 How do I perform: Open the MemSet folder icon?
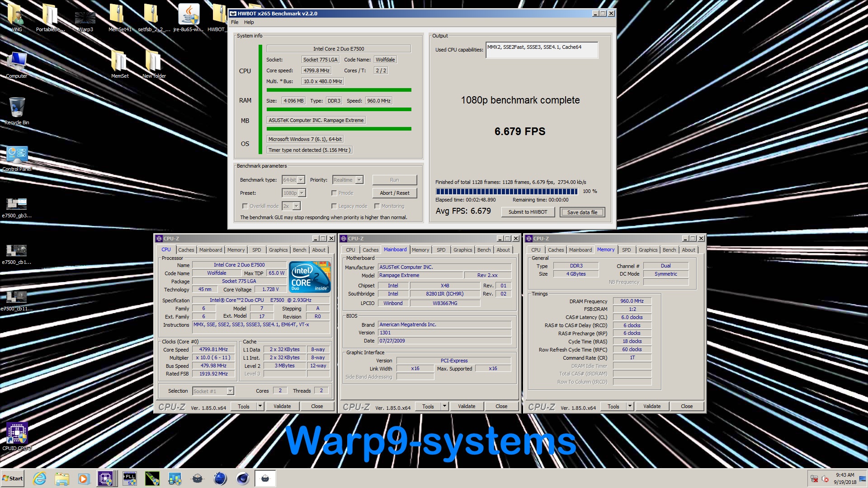pos(120,64)
